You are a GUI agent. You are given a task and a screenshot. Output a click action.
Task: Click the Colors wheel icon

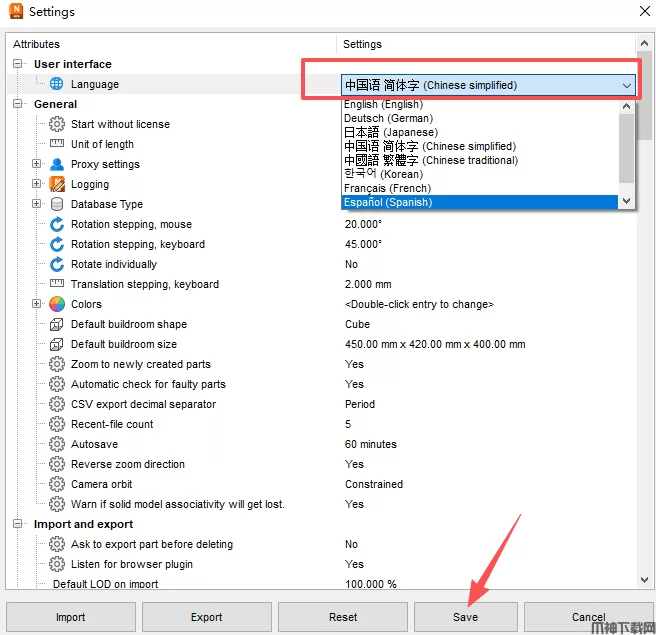tap(56, 304)
